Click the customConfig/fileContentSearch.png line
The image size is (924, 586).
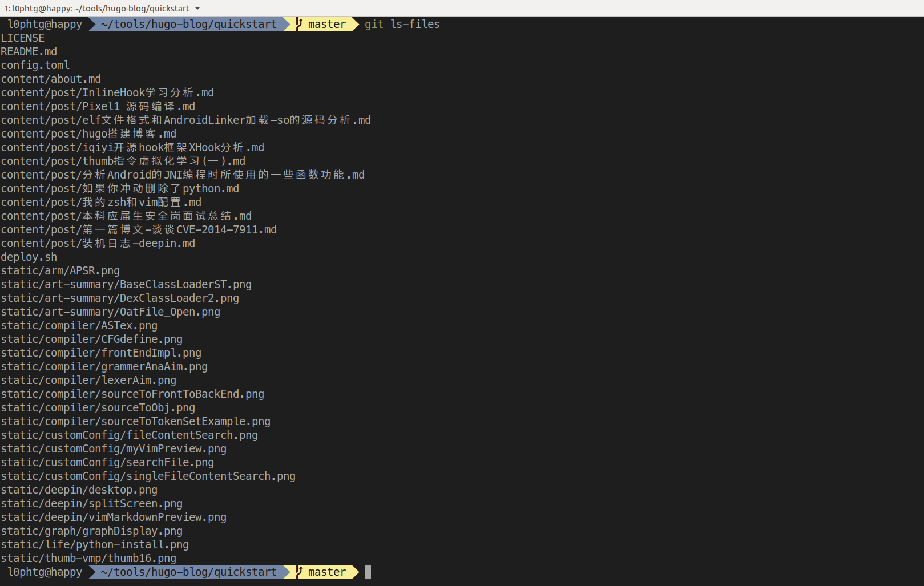pos(130,435)
